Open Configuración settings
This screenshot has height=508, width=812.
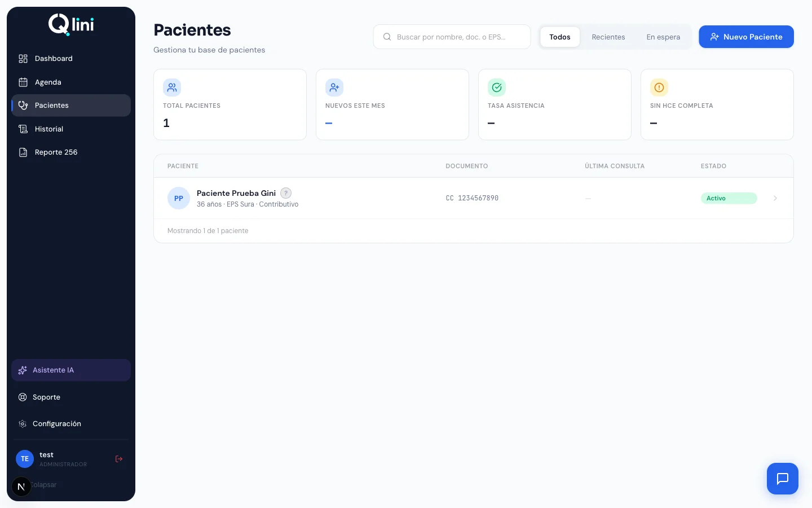71,424
